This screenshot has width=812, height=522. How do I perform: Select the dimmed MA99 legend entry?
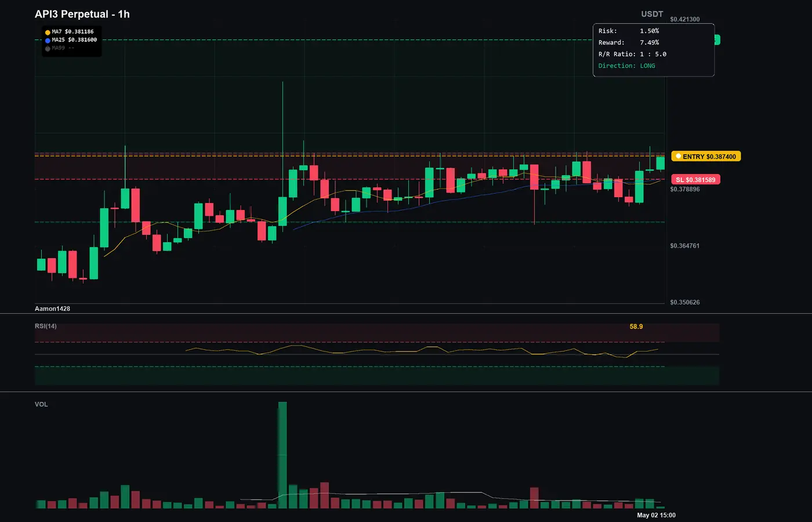63,48
